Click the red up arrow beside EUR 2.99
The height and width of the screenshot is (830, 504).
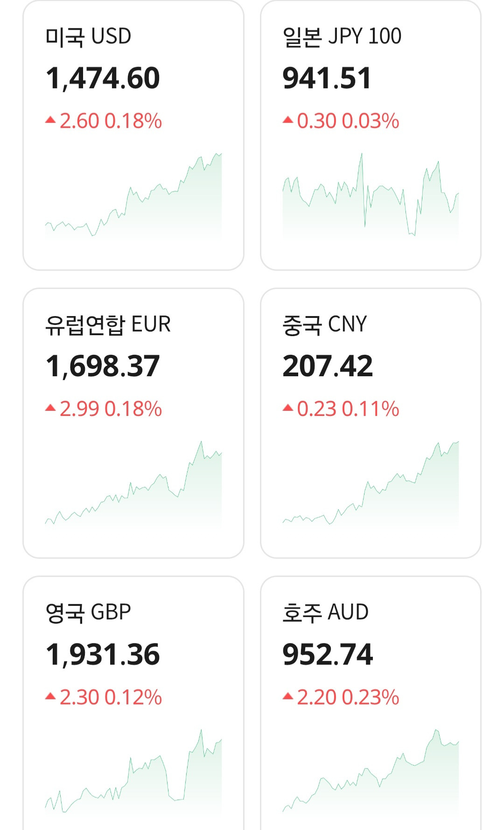pos(50,408)
